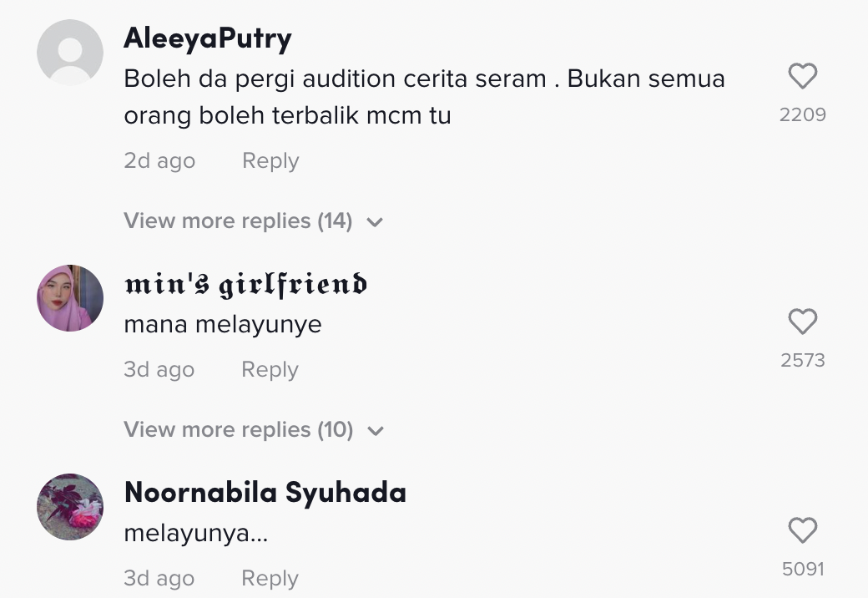
Task: Click the chevron beside the 10 replies
Action: click(376, 431)
